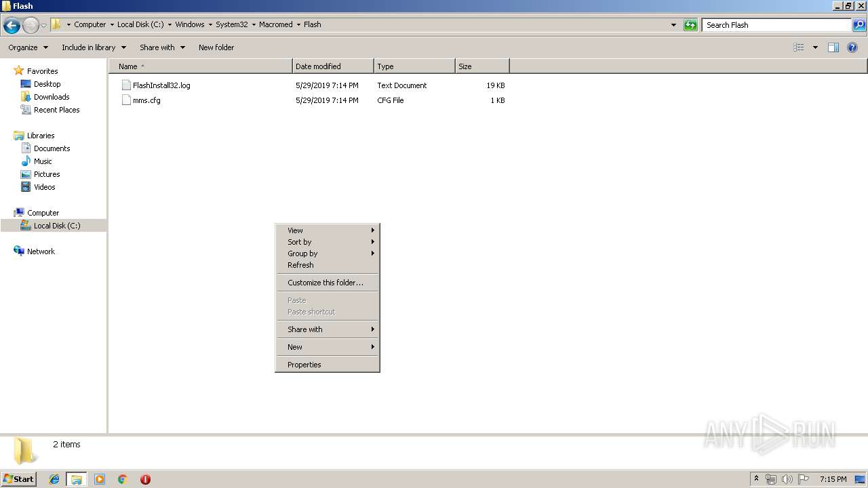Open the recent pages dropdown arrow
Screen dimensions: 868x488
point(44,26)
